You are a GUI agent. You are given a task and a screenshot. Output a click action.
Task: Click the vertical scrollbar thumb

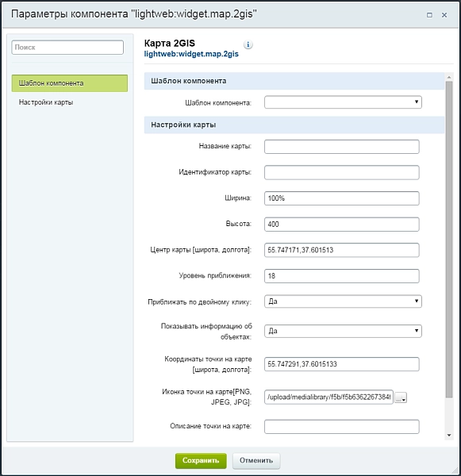coord(449,240)
